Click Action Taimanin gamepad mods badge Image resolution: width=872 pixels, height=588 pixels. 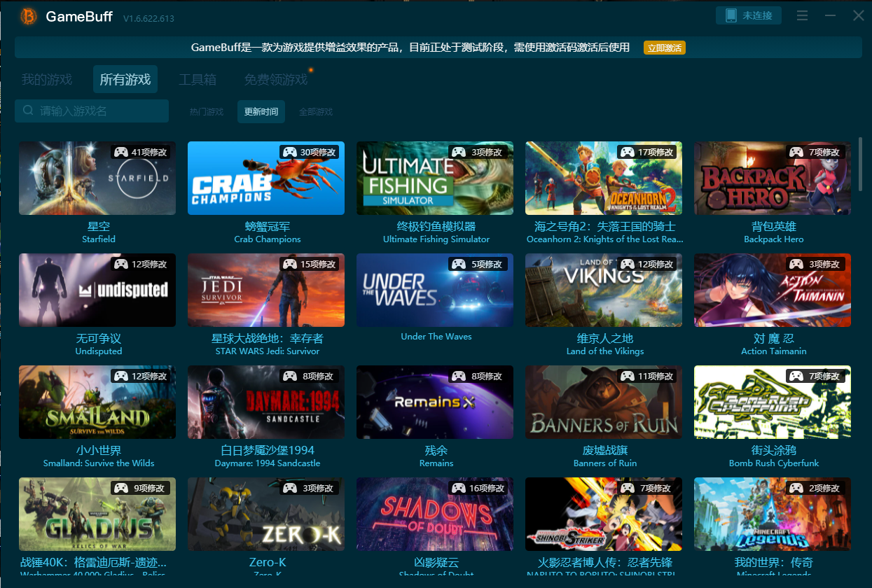[x=816, y=264]
